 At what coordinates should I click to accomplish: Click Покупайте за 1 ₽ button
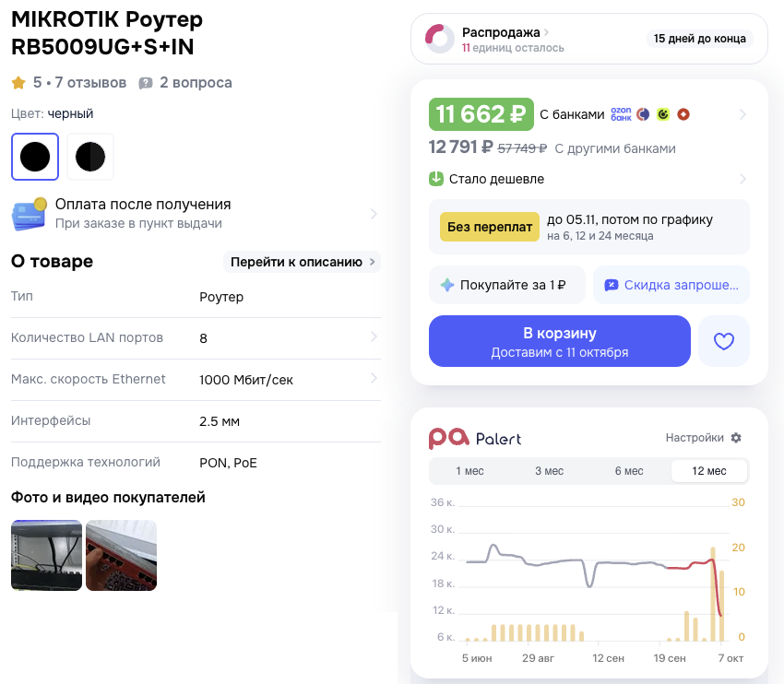507,285
